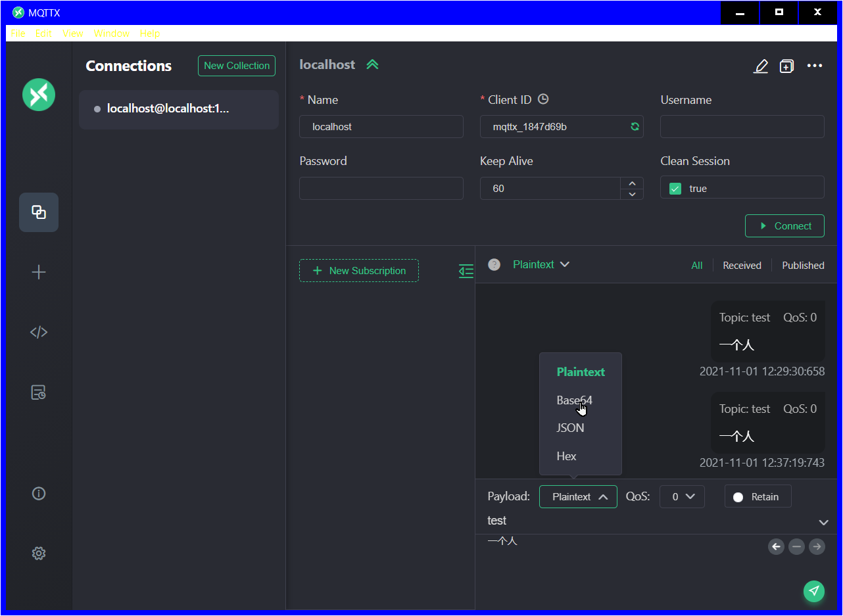Image resolution: width=843 pixels, height=616 pixels.
Task: Click the Connect button
Action: [x=784, y=225]
